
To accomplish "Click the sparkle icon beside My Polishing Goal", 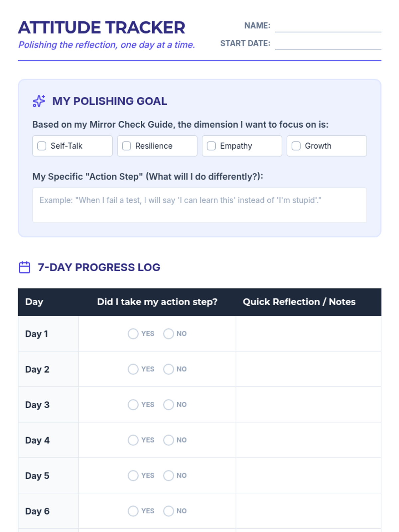I will pos(39,101).
